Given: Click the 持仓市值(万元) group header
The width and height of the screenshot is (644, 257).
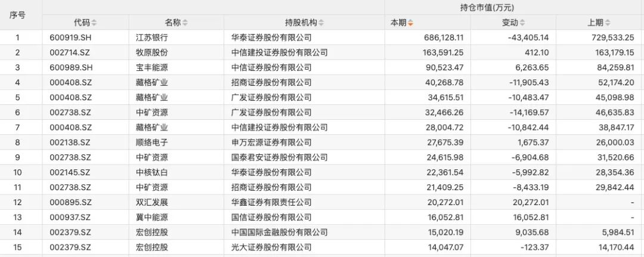Looking at the screenshot, I should click(487, 7).
